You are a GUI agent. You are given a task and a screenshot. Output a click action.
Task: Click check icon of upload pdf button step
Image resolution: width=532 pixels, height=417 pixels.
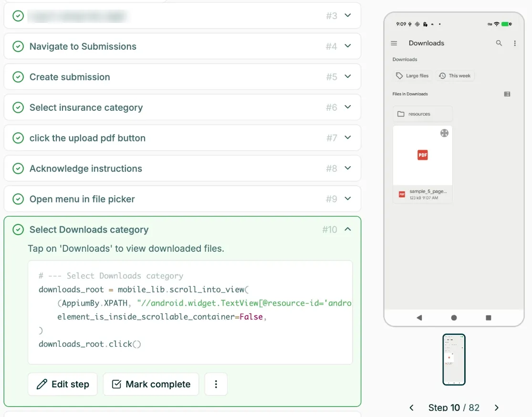[18, 138]
